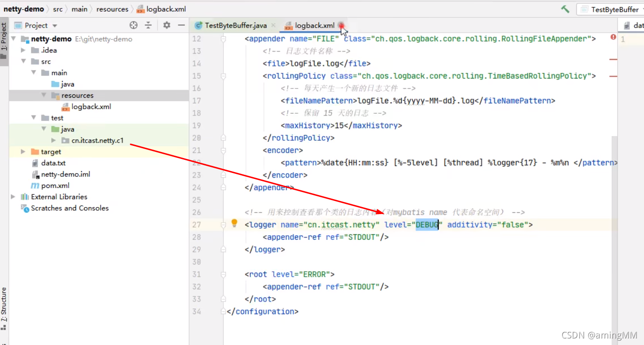Click the External Libraries icon
This screenshot has width=644, height=345.
tap(25, 197)
